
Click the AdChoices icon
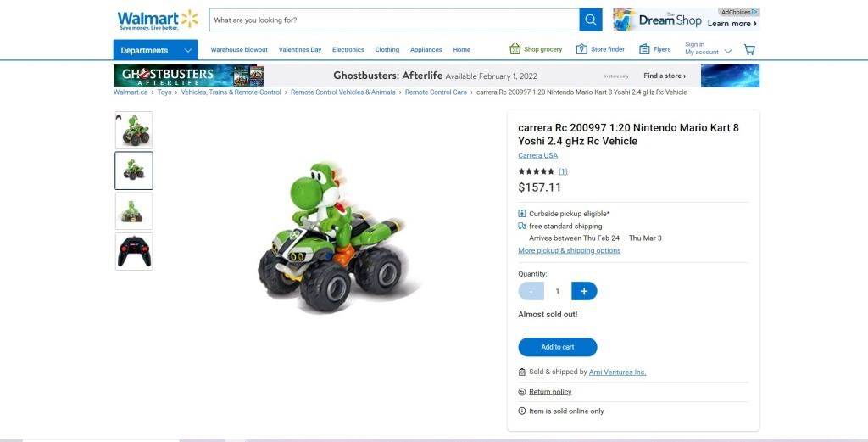point(755,12)
